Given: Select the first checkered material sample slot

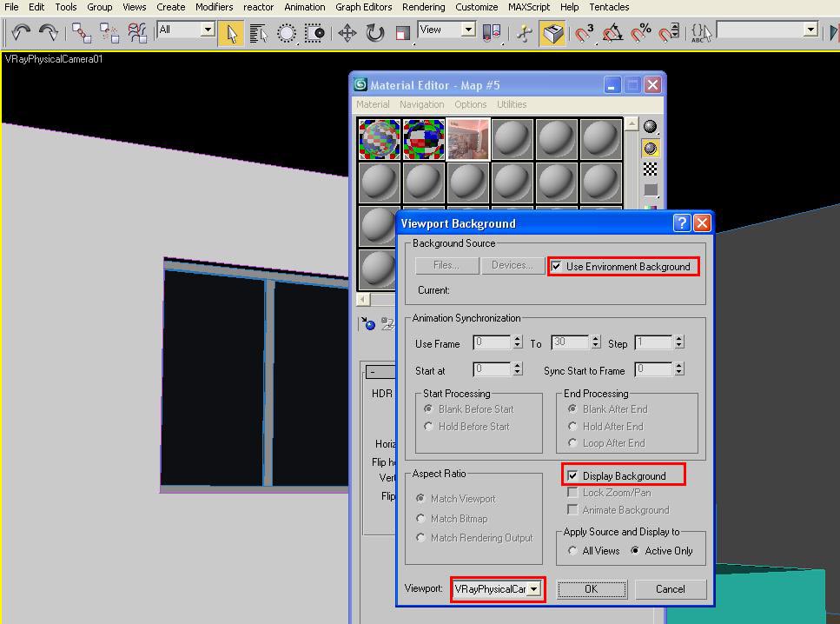Looking at the screenshot, I should pos(380,139).
